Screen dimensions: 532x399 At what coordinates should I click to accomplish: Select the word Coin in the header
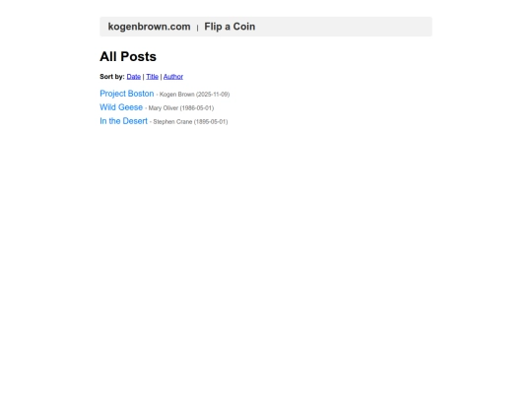pos(244,27)
